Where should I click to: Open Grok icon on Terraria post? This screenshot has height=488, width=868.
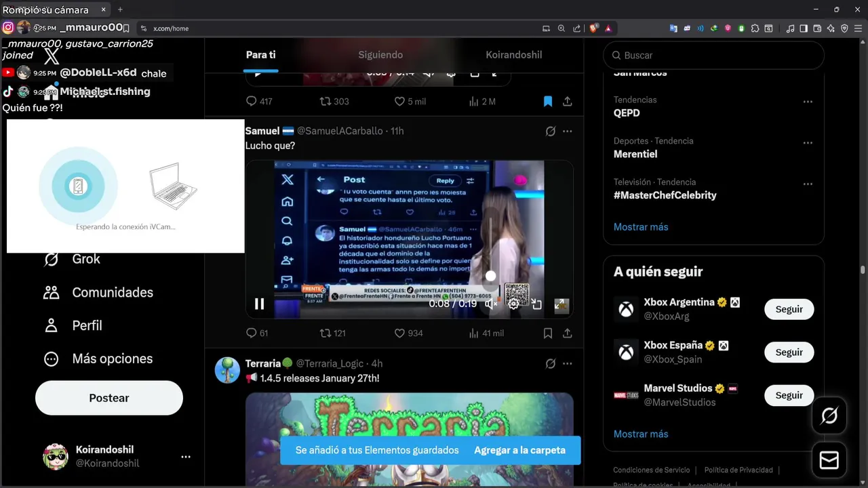point(551,364)
